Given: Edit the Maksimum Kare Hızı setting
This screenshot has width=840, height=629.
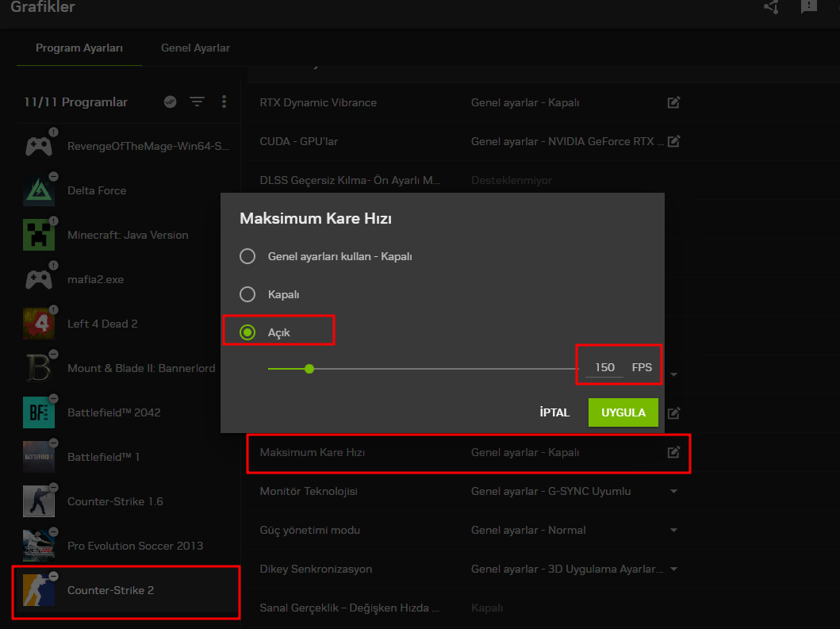Looking at the screenshot, I should tap(674, 452).
